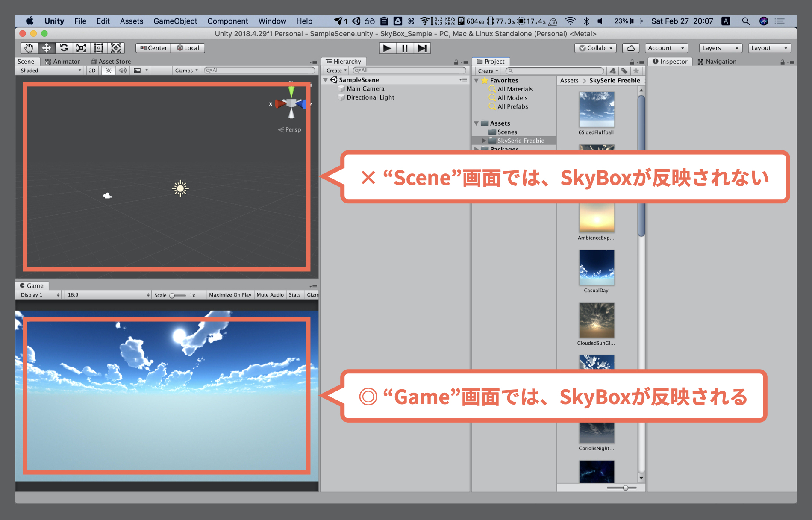Open the Layout dropdown
The image size is (812, 520).
pyautogui.click(x=769, y=48)
